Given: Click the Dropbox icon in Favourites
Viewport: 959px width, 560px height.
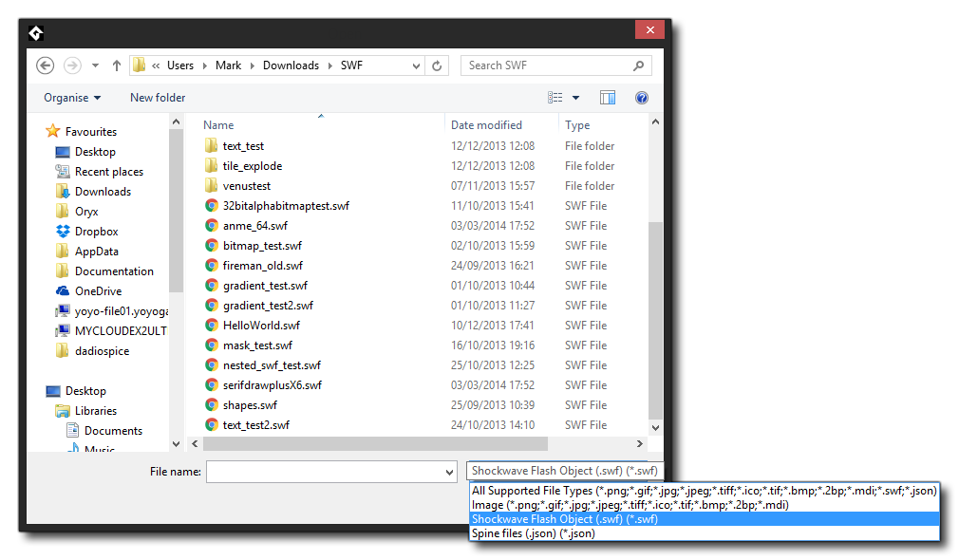Looking at the screenshot, I should coord(63,232).
